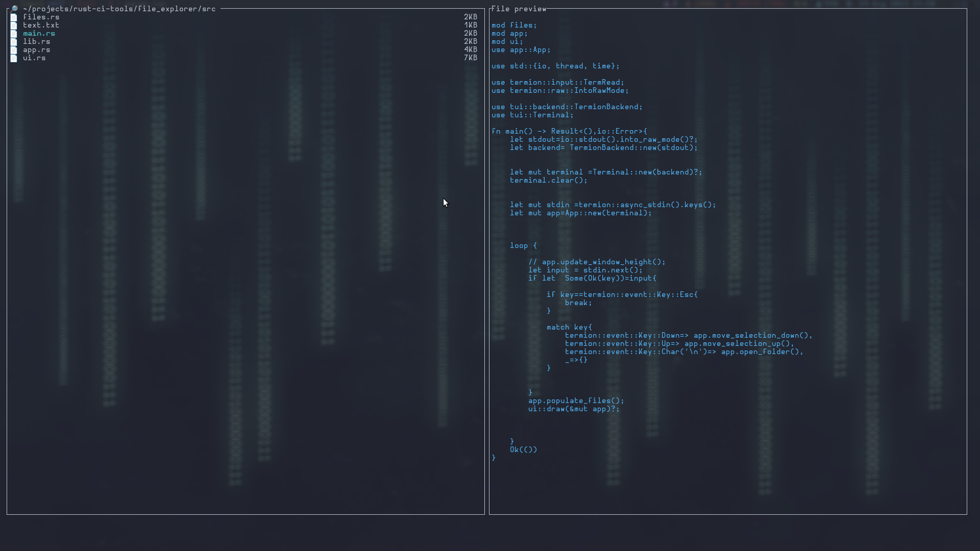Click 'use termion::raw::IntoRawMode;' line
980x551 pixels.
[x=560, y=90]
